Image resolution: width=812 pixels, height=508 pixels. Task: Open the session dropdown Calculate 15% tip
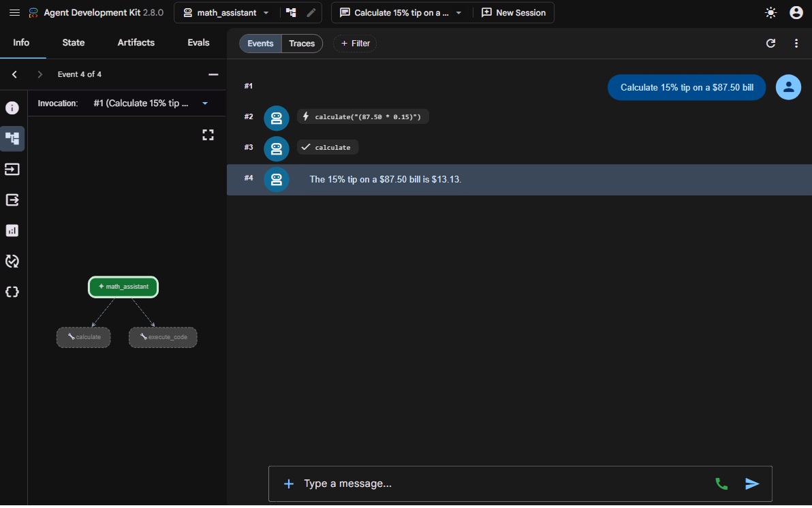401,12
